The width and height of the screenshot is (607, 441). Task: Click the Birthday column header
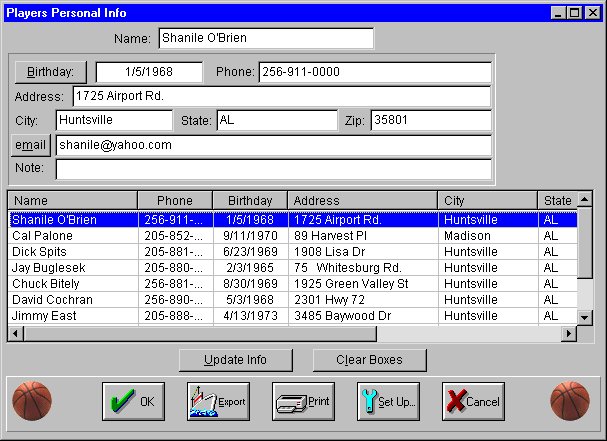(x=249, y=200)
